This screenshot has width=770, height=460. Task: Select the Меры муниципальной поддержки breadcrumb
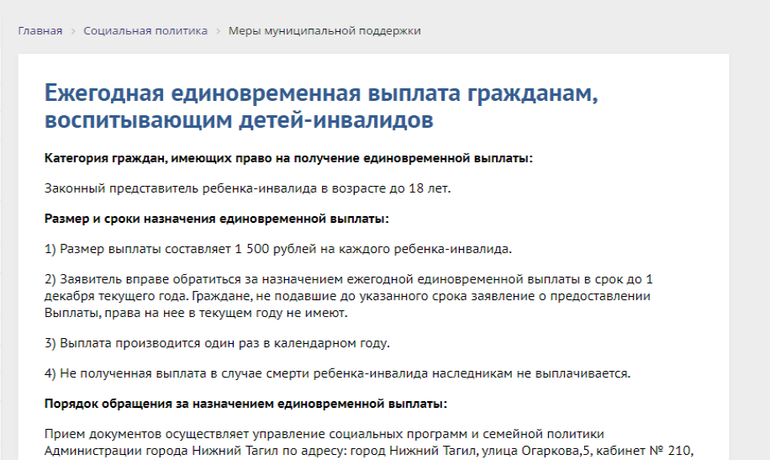[324, 31]
